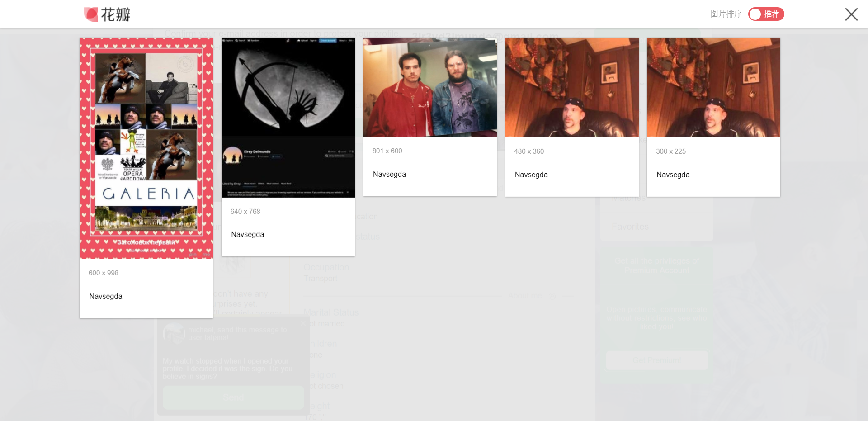Toggle the 推荐 image sorting switch
868x421 pixels.
(x=766, y=14)
